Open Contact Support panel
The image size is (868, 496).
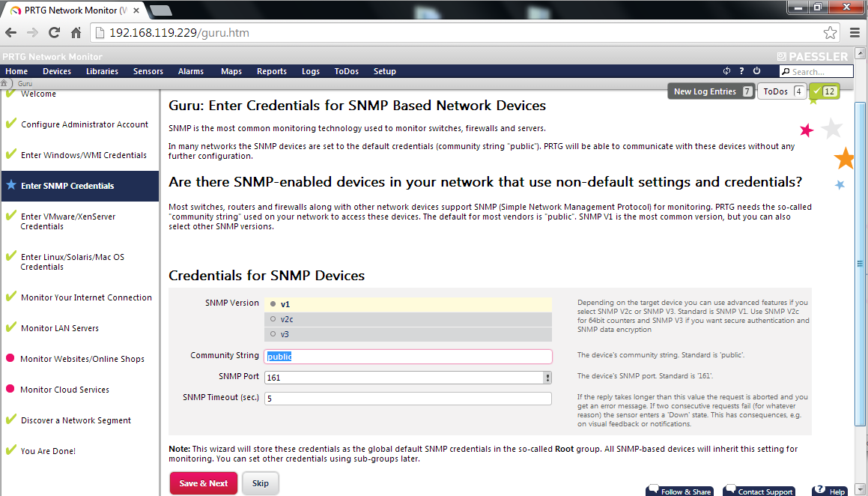click(x=759, y=491)
